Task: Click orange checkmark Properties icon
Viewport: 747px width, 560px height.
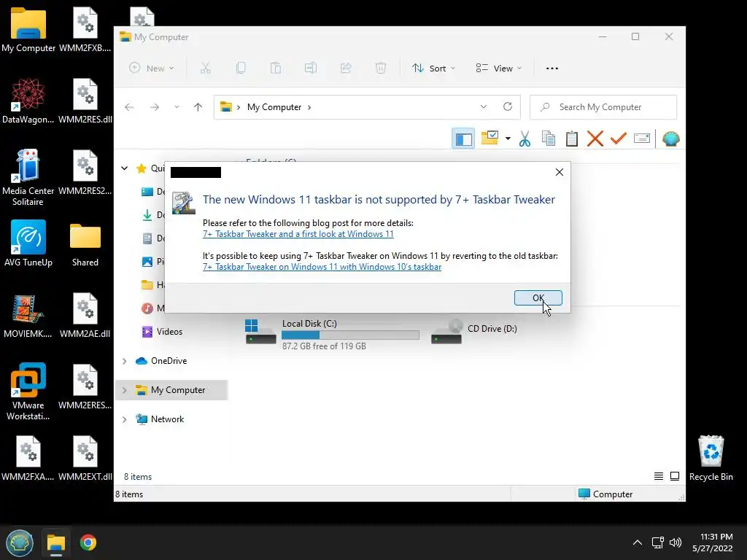Action: [x=619, y=139]
